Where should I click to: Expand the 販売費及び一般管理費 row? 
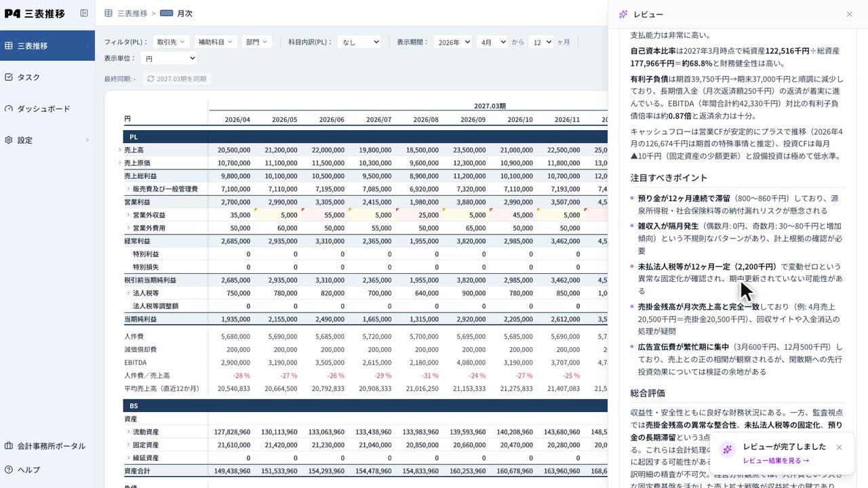click(128, 189)
